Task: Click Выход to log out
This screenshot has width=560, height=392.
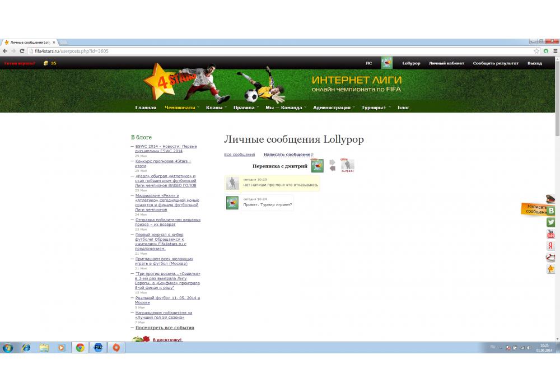Action: click(x=535, y=63)
